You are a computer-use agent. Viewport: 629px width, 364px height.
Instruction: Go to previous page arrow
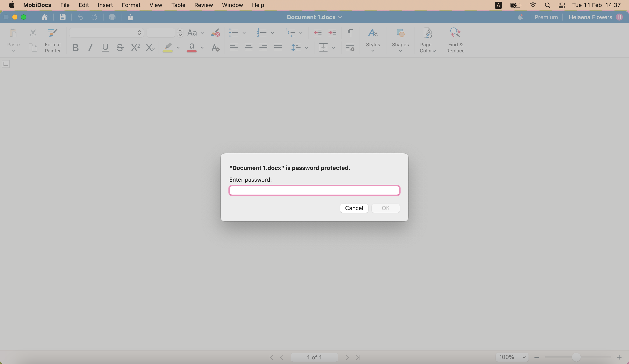(282, 357)
